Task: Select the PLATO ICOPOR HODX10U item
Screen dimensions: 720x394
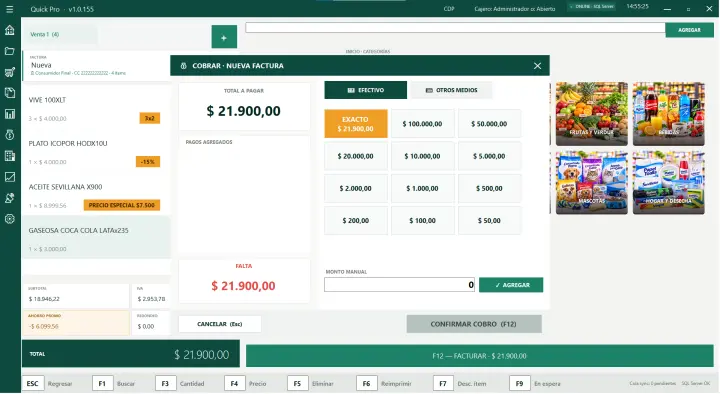Action: [96, 151]
